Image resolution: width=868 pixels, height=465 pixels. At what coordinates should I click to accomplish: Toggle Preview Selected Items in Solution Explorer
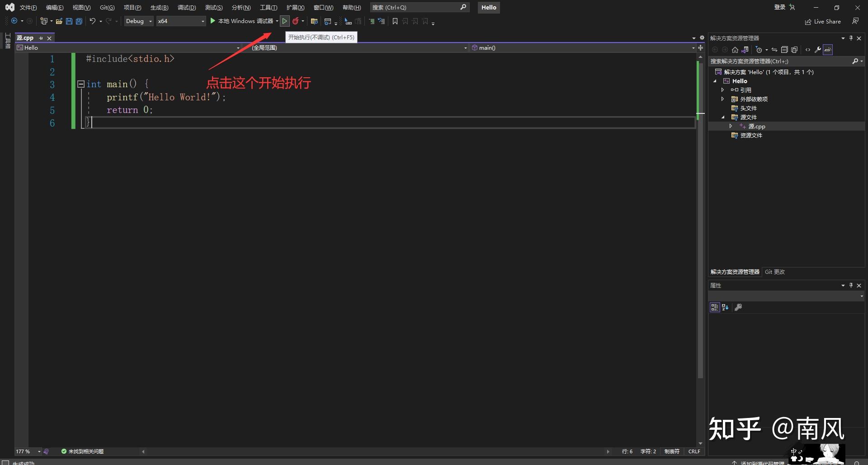pos(828,50)
